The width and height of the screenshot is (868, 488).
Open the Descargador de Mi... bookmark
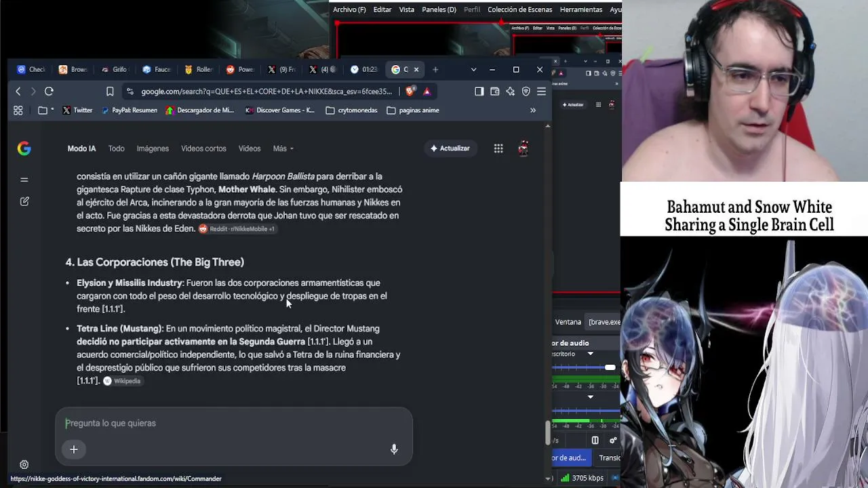199,110
